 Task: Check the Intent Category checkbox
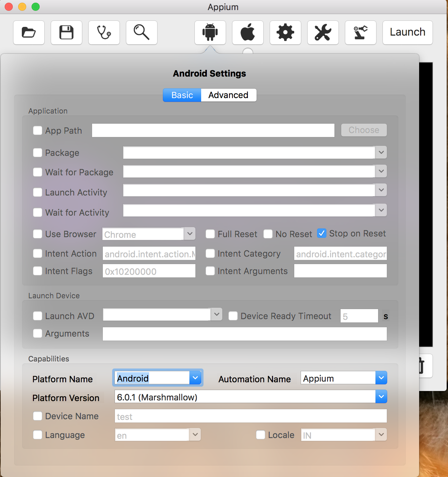210,254
